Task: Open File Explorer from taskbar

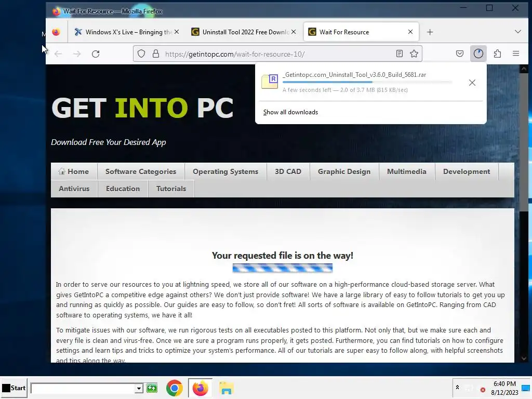Action: pos(227,388)
